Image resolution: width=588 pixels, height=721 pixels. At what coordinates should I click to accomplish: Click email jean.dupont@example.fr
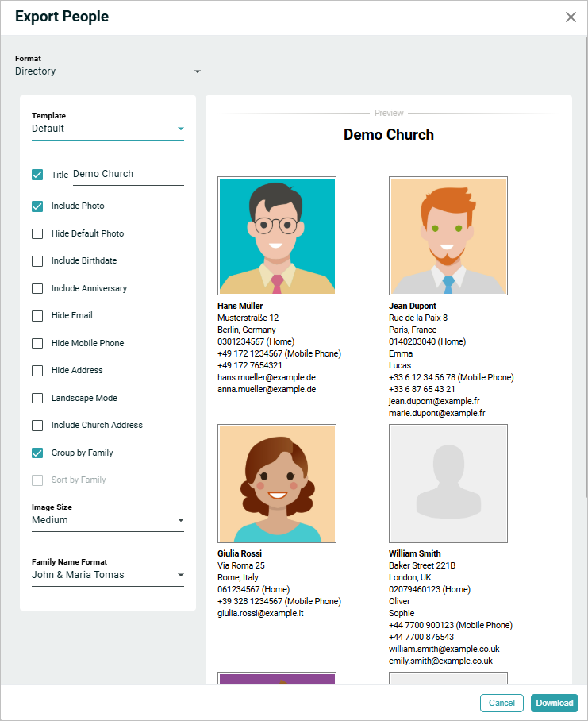434,402
